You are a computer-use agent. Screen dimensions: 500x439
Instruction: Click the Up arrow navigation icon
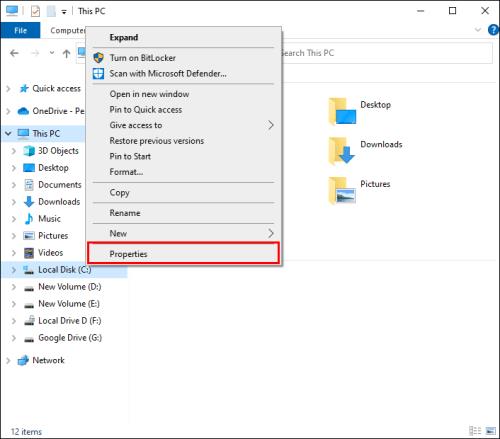[x=66, y=53]
